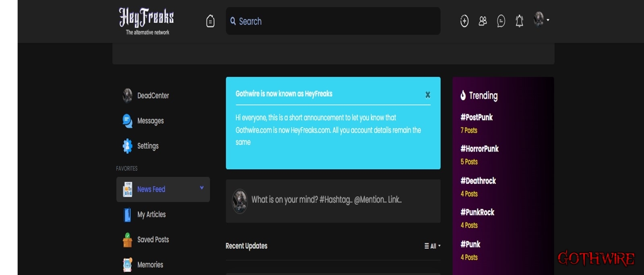The height and width of the screenshot is (275, 644).
Task: Open the create-new plus icon
Action: pyautogui.click(x=464, y=21)
